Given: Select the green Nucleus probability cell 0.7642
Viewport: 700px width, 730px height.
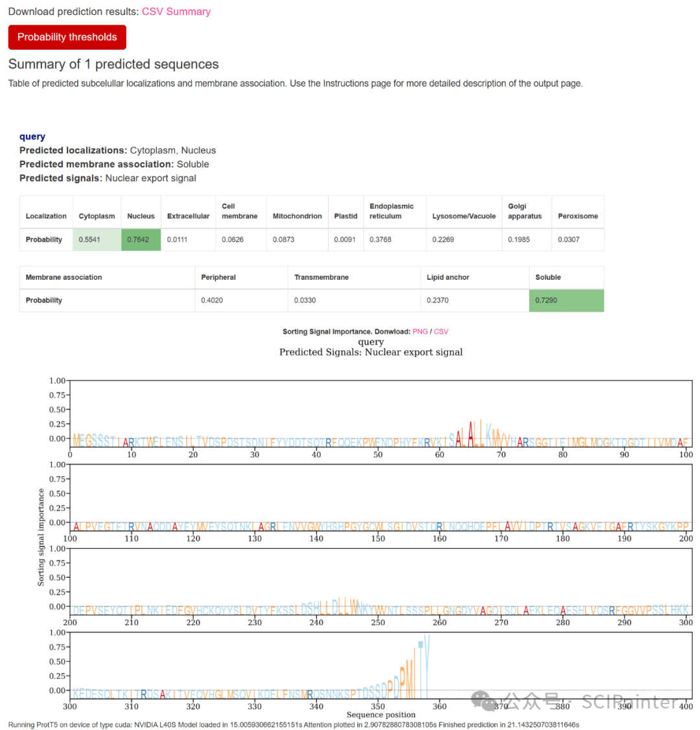Looking at the screenshot, I should [x=141, y=240].
